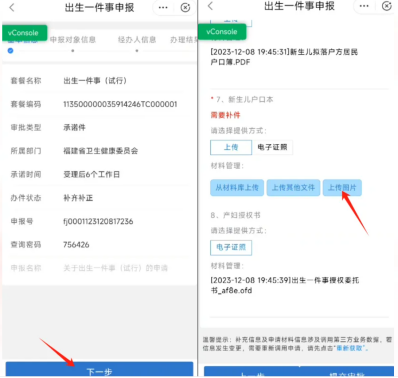Select 受理后6个工作日 text
398x378 pixels.
pyautogui.click(x=92, y=174)
